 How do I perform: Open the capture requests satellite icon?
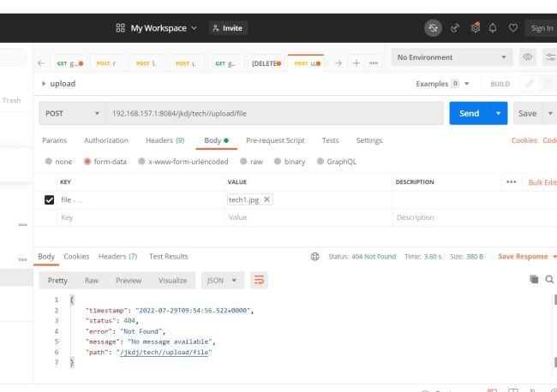pyautogui.click(x=455, y=28)
